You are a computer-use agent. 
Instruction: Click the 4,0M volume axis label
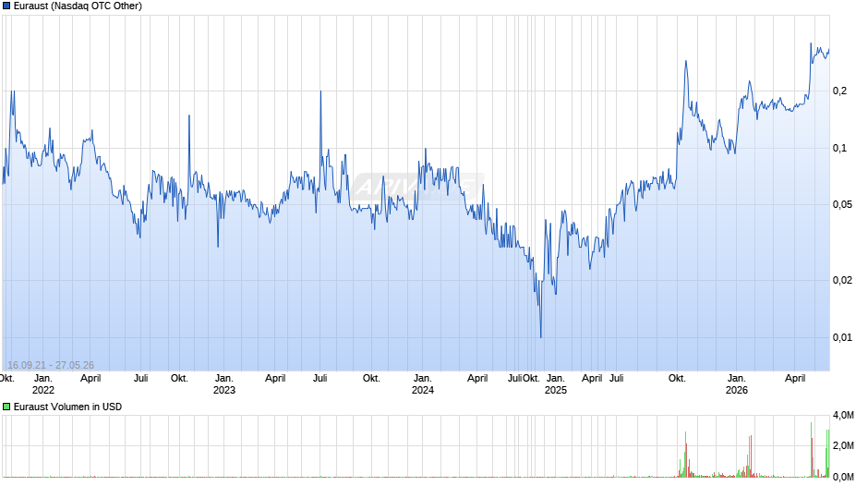click(x=843, y=415)
